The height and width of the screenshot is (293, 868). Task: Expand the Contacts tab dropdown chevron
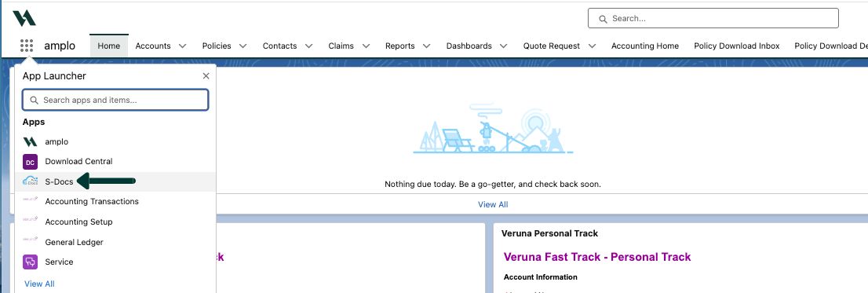[x=309, y=46]
